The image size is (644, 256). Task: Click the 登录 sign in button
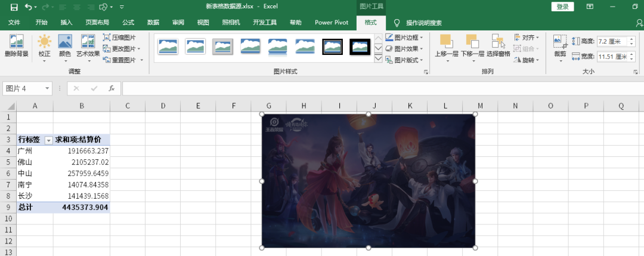[563, 7]
